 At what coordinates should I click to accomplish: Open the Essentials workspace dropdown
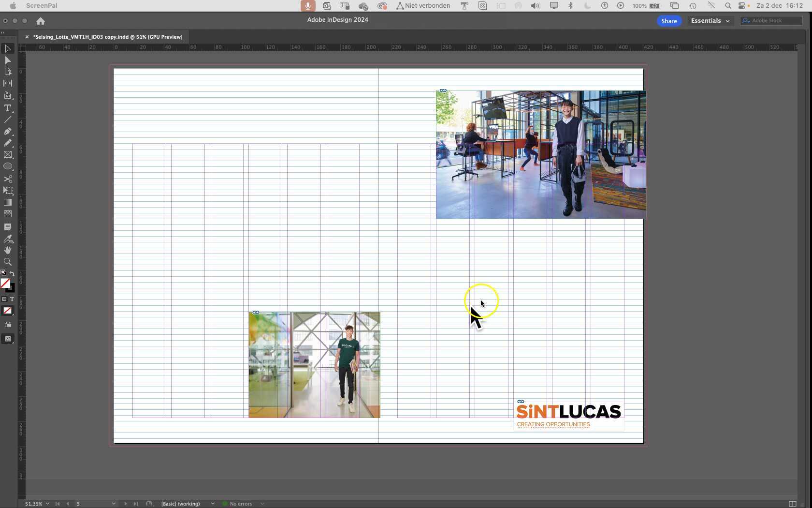[710, 21]
